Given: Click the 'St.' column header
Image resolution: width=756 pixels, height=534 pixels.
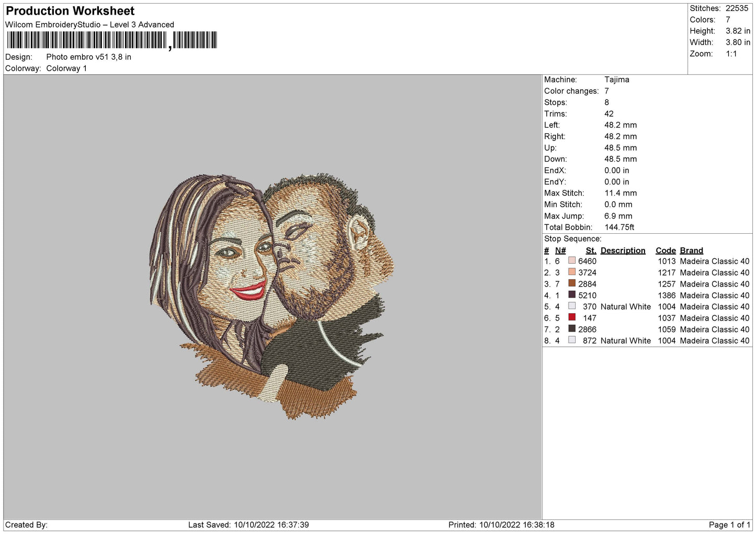Looking at the screenshot, I should tap(591, 251).
